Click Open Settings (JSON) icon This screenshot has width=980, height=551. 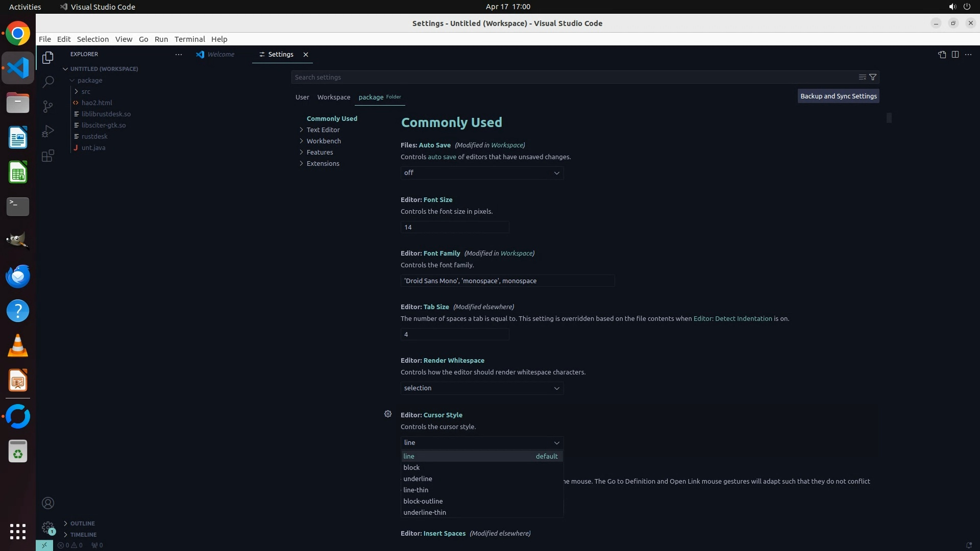[x=942, y=55]
